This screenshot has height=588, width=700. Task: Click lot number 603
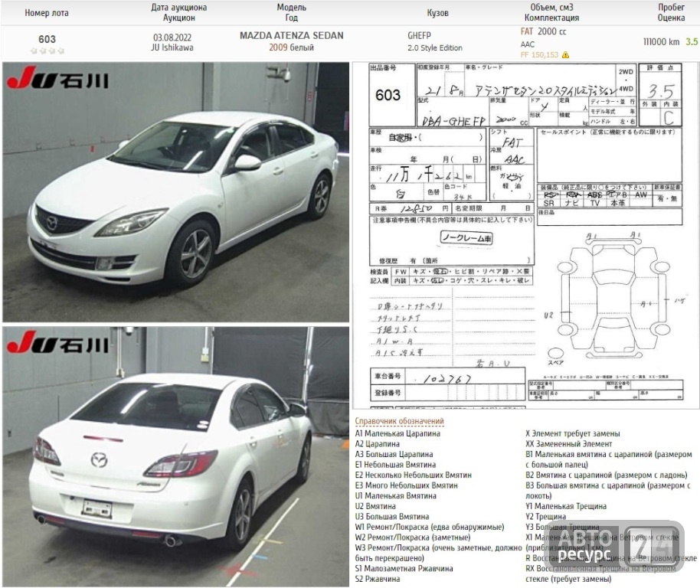47,39
